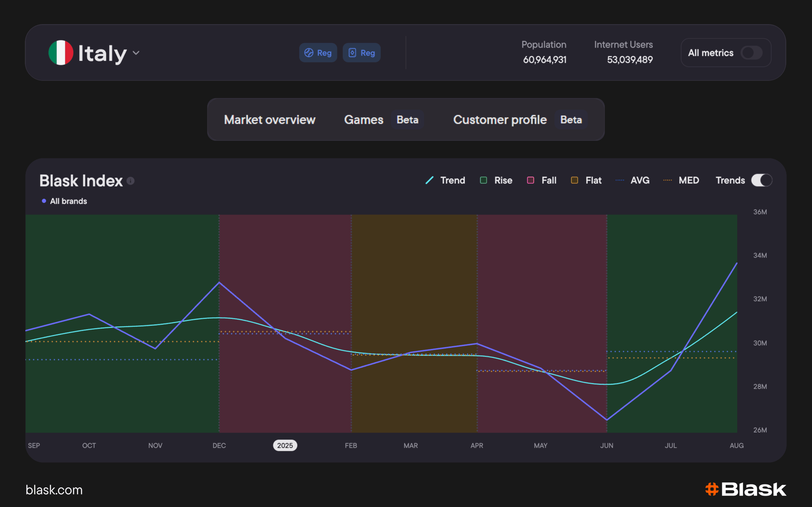Click the pink Fall legend square
The image size is (812, 507).
coord(530,180)
